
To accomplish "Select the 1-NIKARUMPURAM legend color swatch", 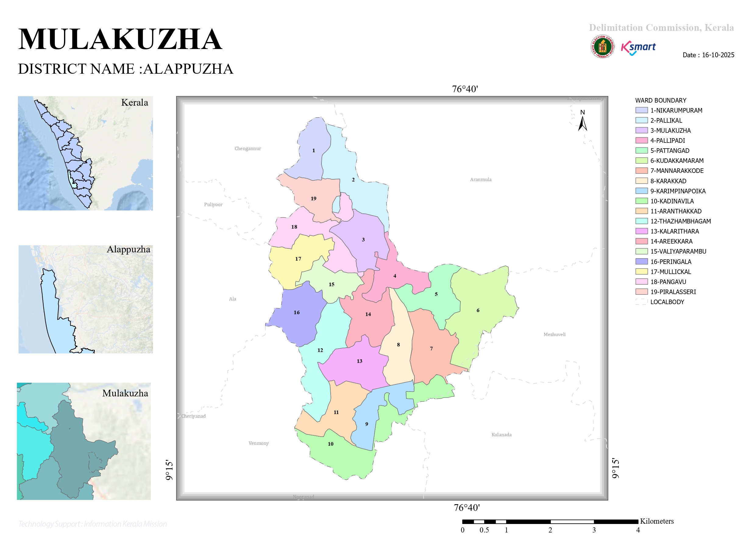I will tap(641, 110).
